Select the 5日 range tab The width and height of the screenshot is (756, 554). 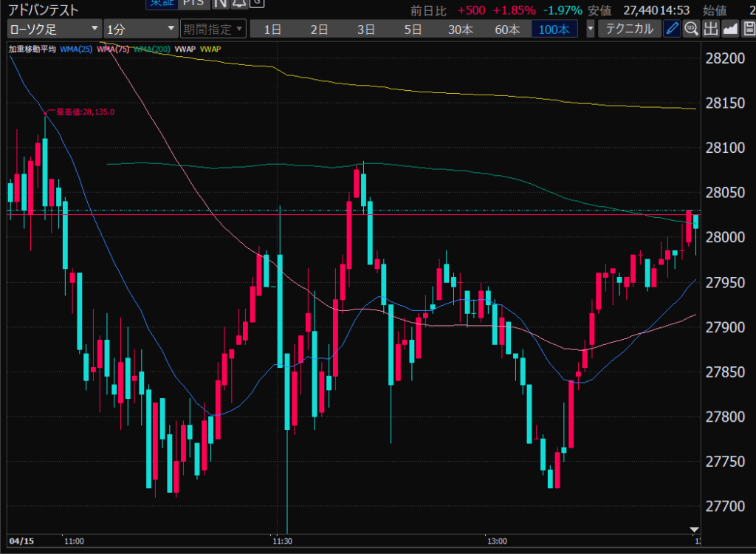(x=413, y=30)
